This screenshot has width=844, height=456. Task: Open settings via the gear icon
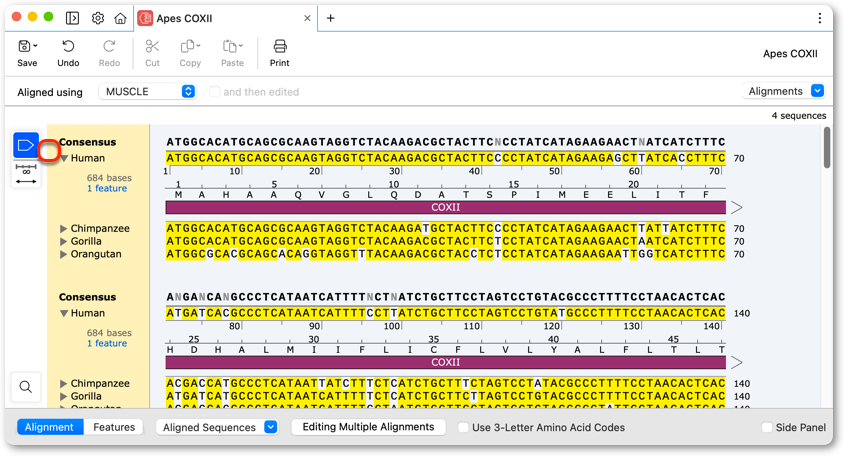(97, 18)
